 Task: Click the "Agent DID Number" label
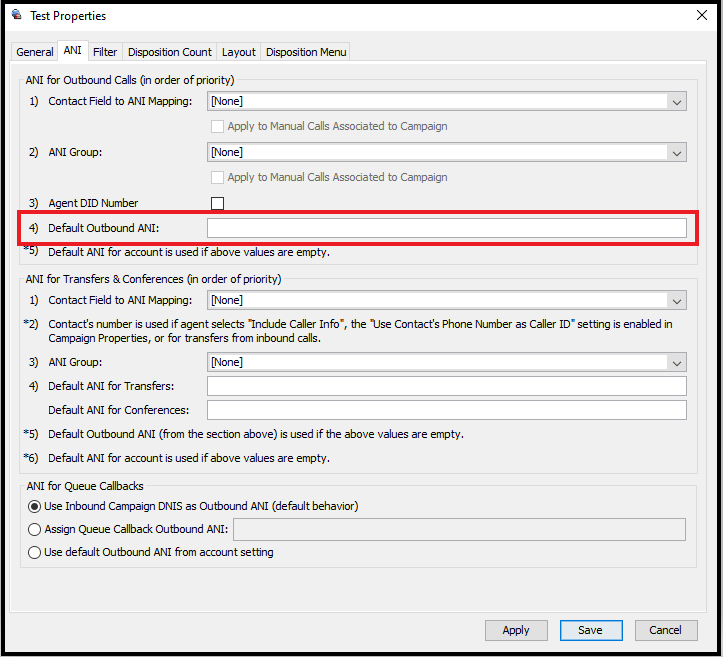(93, 203)
